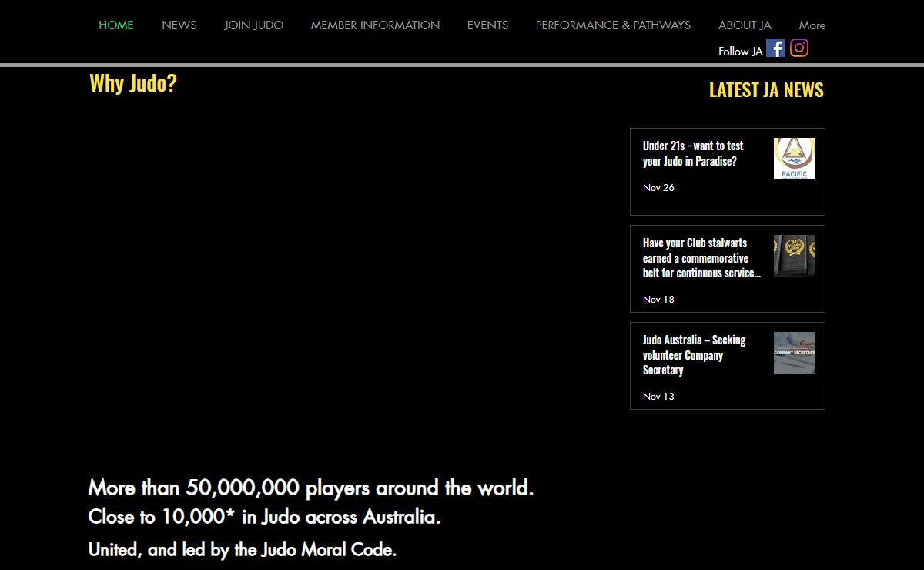The width and height of the screenshot is (924, 570).
Task: Open the NEWS menu item
Action: pyautogui.click(x=179, y=25)
